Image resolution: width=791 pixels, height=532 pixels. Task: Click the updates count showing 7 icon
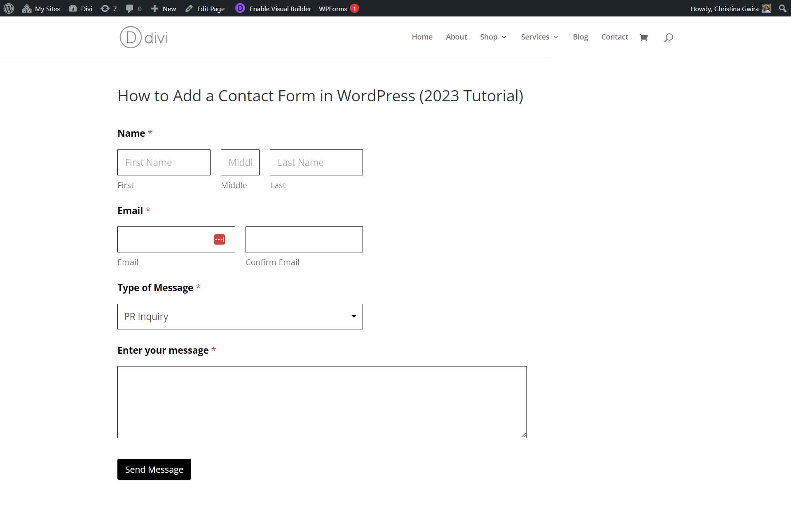point(109,8)
